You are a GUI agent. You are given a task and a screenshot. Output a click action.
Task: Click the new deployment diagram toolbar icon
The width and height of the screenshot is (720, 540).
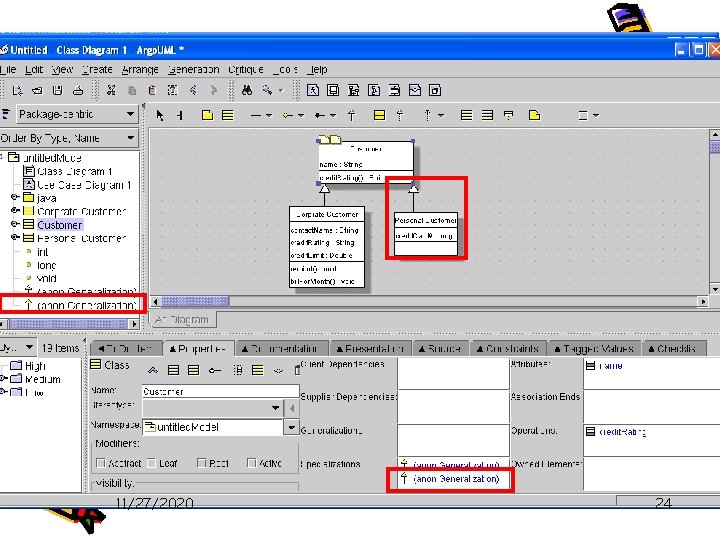point(435,90)
